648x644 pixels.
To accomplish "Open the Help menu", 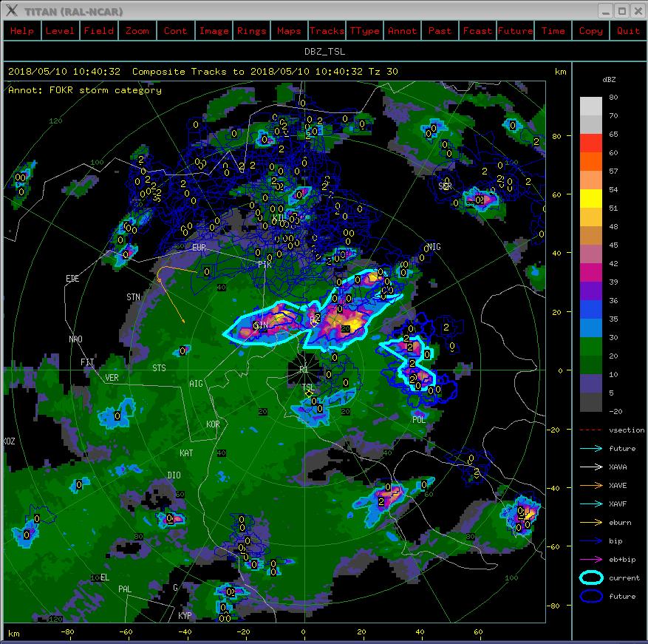I will coord(22,31).
